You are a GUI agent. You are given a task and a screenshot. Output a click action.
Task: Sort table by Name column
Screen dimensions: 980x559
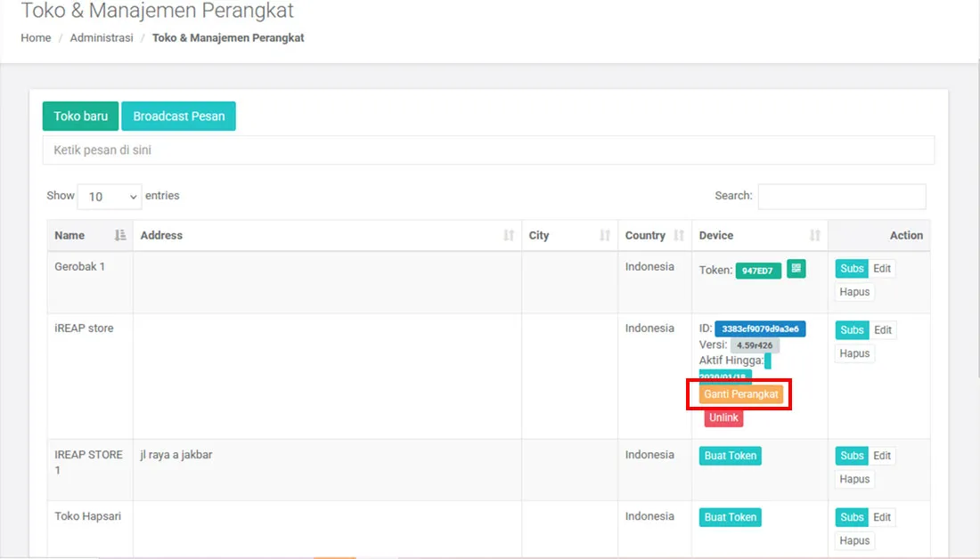[90, 236]
